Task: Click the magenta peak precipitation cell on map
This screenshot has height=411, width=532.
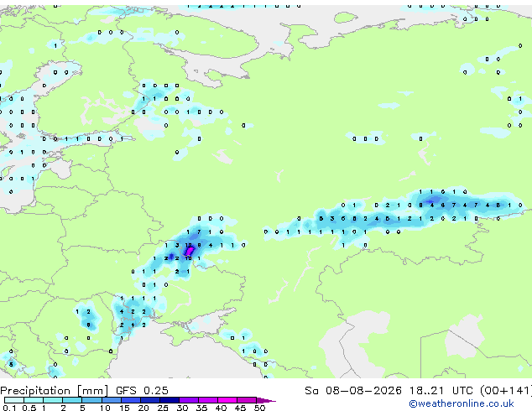Action: pos(190,252)
